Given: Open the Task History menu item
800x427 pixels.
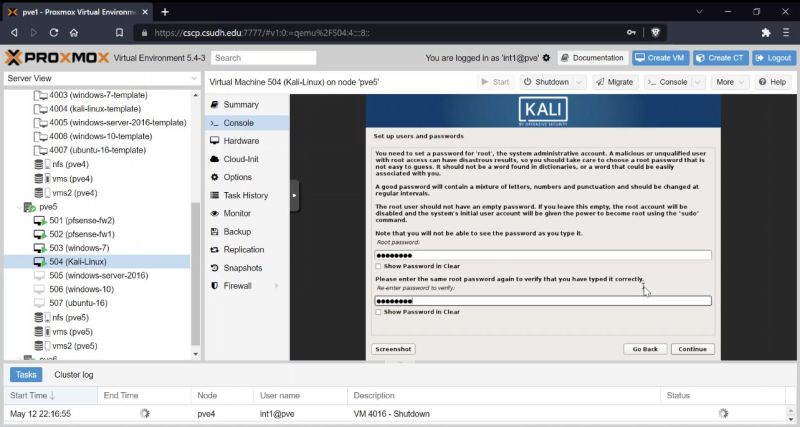Looking at the screenshot, I should pyautogui.click(x=247, y=195).
